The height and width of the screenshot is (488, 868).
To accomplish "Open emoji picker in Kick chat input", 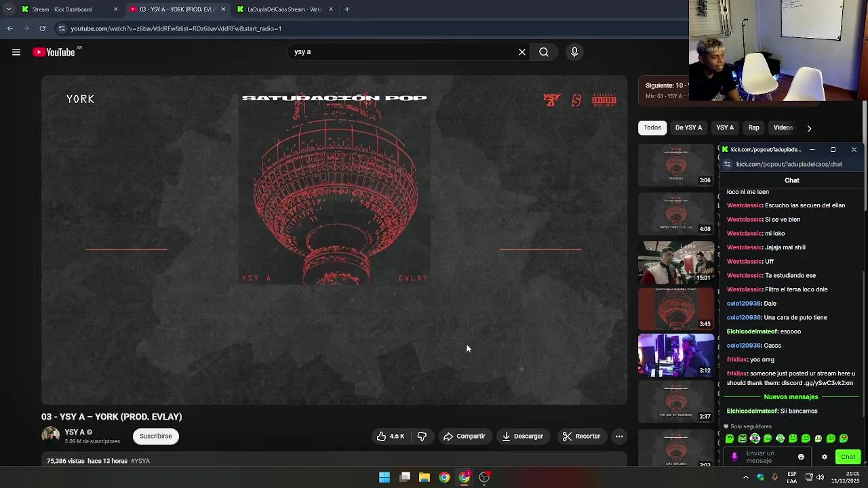I will coord(801,457).
